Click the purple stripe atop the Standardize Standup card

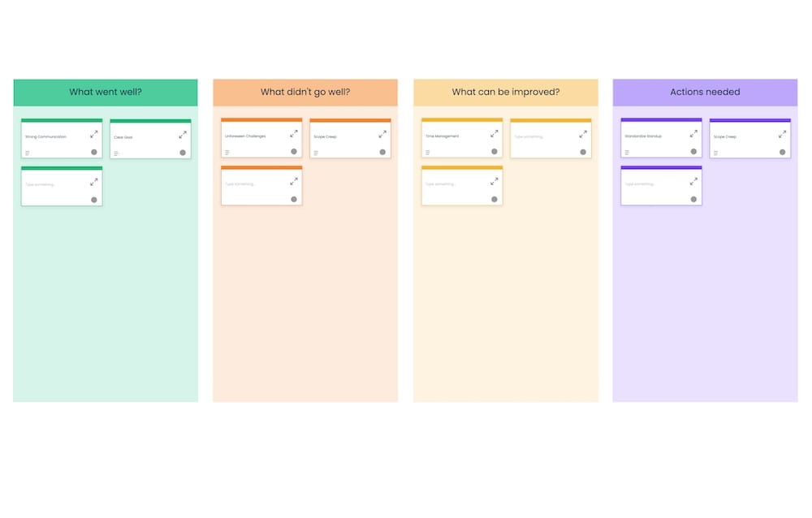pos(661,120)
